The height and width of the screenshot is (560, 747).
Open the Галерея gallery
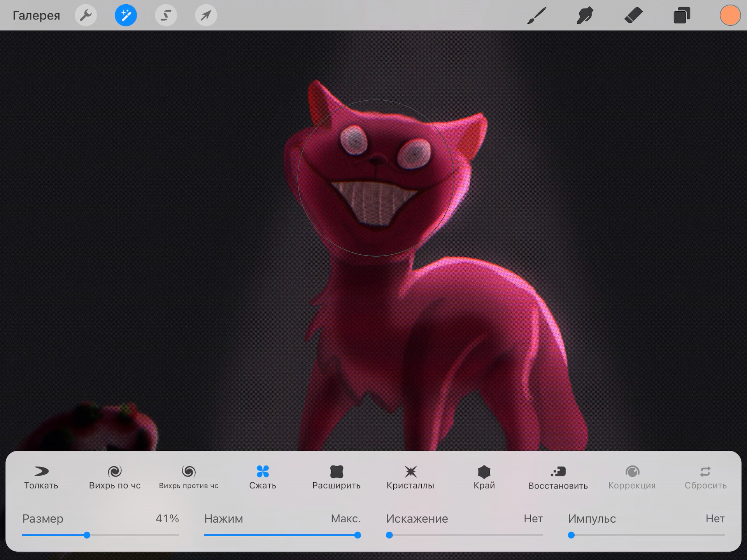tap(36, 16)
